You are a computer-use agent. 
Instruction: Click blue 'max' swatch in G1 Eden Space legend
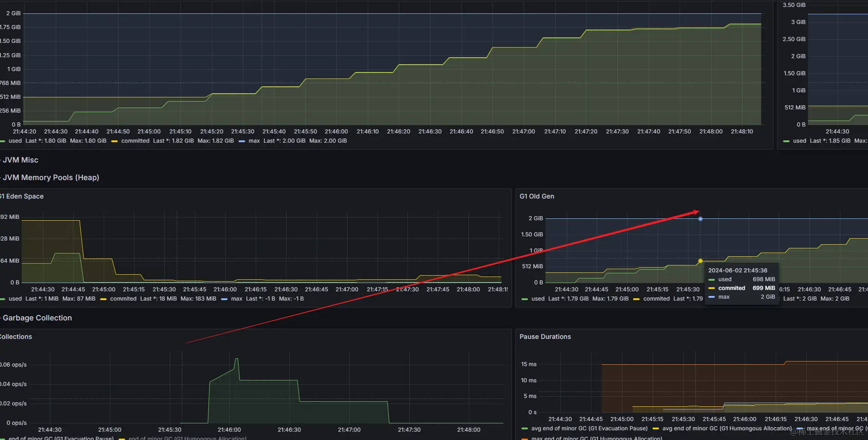[x=224, y=299]
